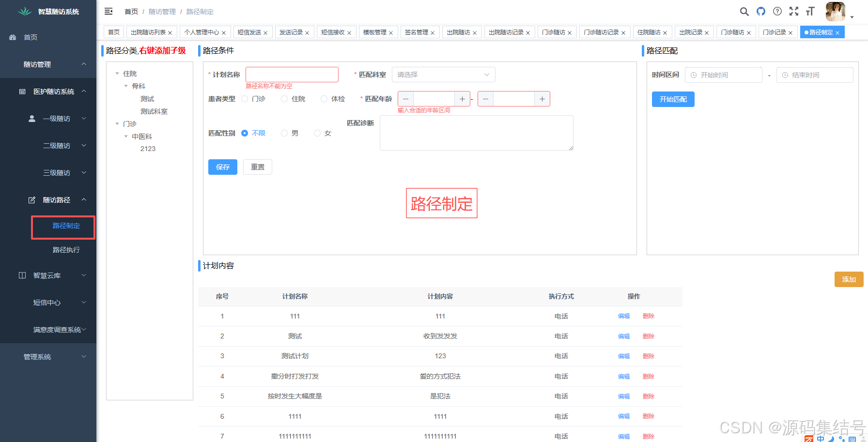
Task: Decrease the first 匹配年龄 value
Action: (406, 99)
